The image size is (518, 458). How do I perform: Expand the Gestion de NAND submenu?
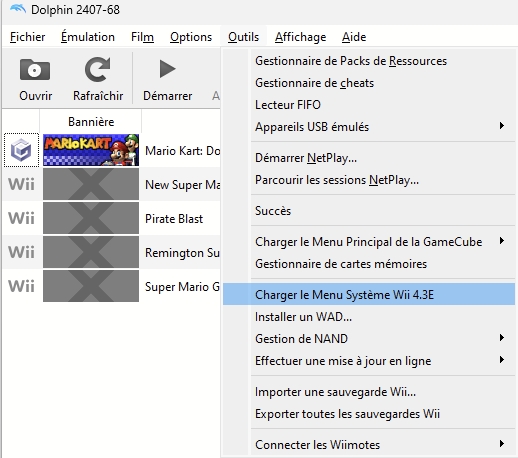[369, 339]
